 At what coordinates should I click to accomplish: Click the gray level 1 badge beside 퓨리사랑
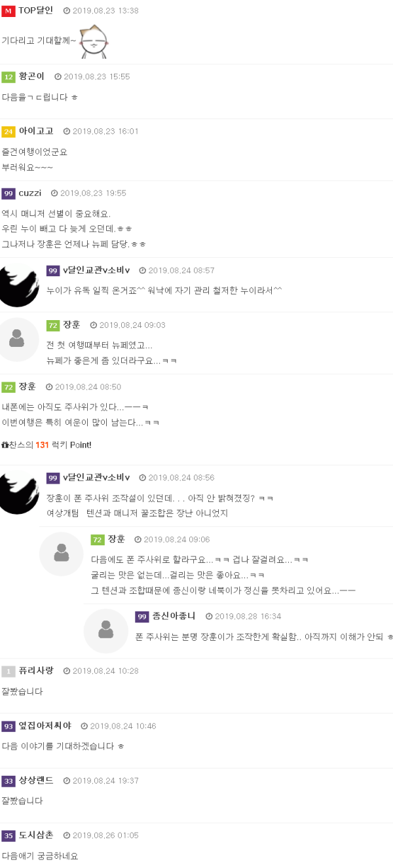(8, 671)
